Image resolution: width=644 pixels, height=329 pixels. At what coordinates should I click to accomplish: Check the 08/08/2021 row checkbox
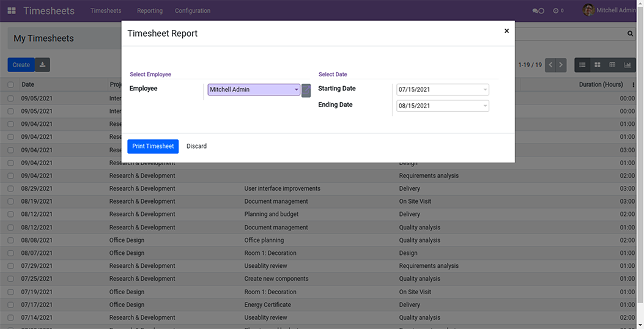[x=10, y=240]
